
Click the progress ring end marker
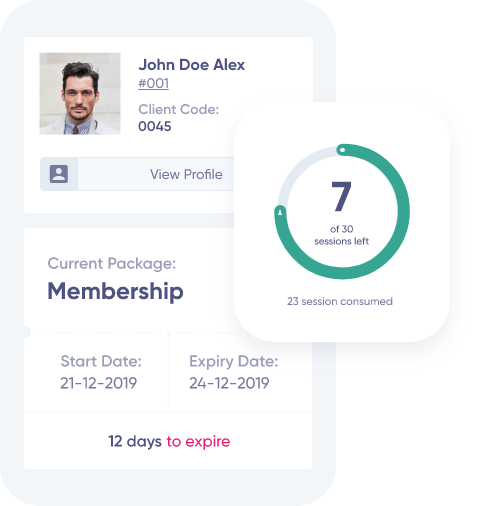[x=280, y=212]
